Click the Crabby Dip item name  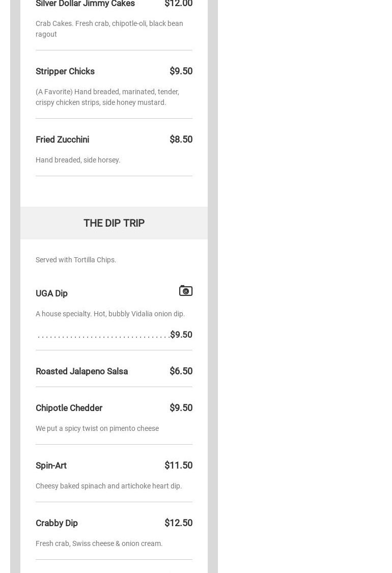[x=57, y=523]
